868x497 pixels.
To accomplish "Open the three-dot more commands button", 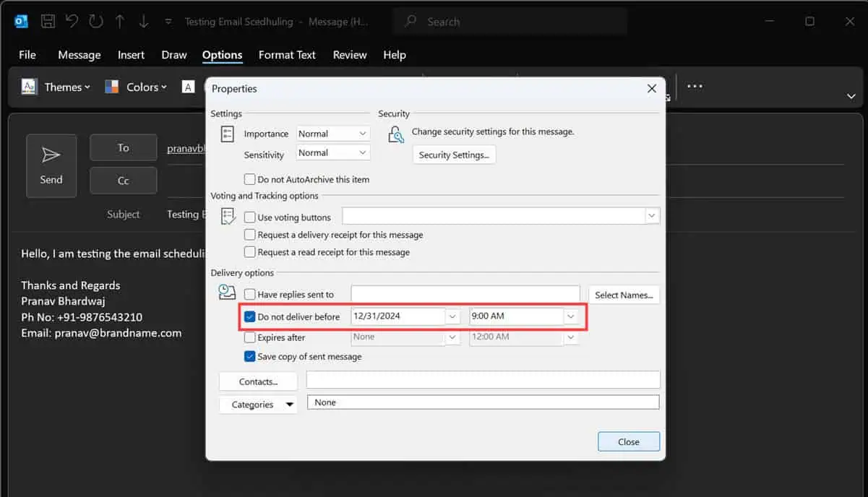I will tap(695, 86).
